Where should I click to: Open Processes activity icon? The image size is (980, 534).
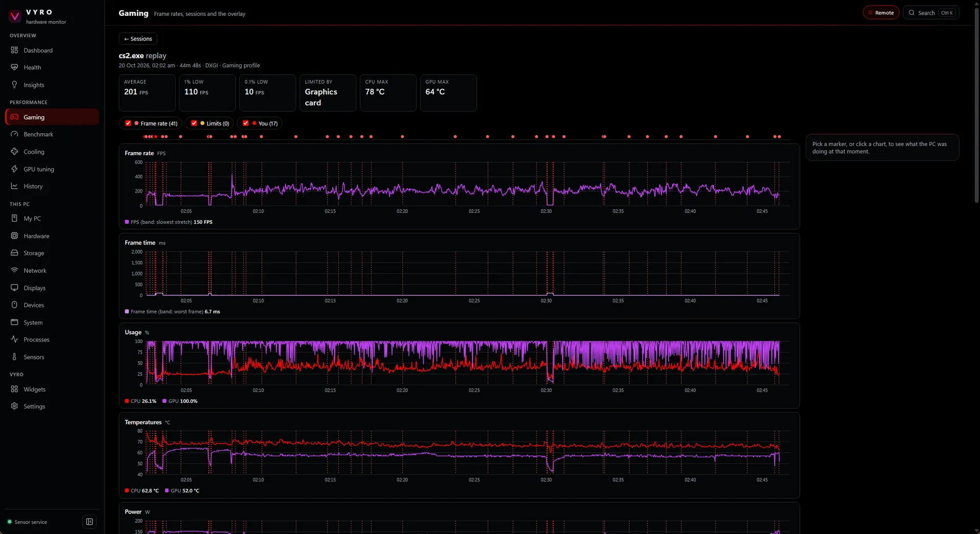point(14,339)
